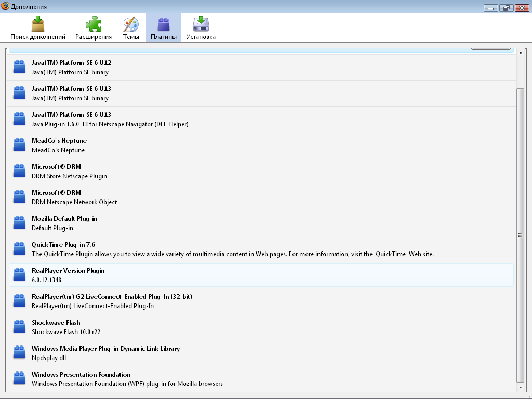Image resolution: width=532 pixels, height=399 pixels.
Task: Select the Плагины plugins tab
Action: tap(164, 28)
